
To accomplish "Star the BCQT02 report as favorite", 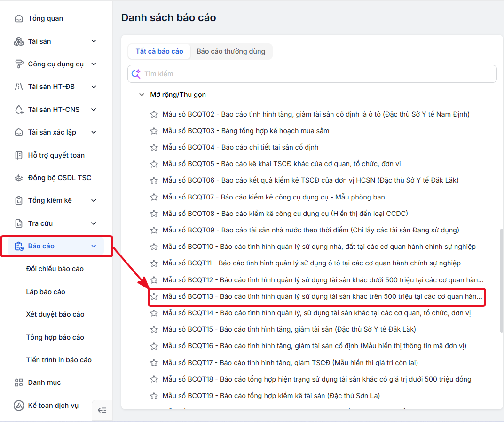I will click(x=154, y=114).
